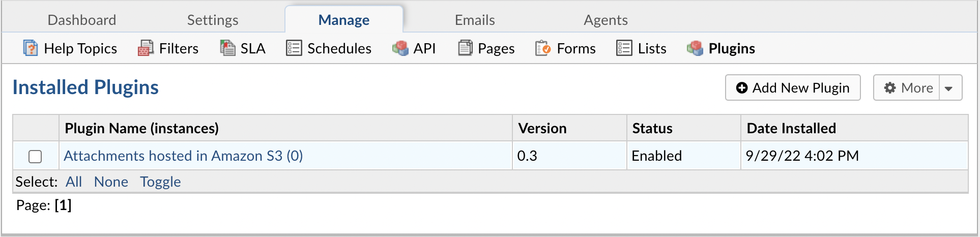Go to the Agents tab
The width and height of the screenshot is (980, 237).
(x=606, y=20)
